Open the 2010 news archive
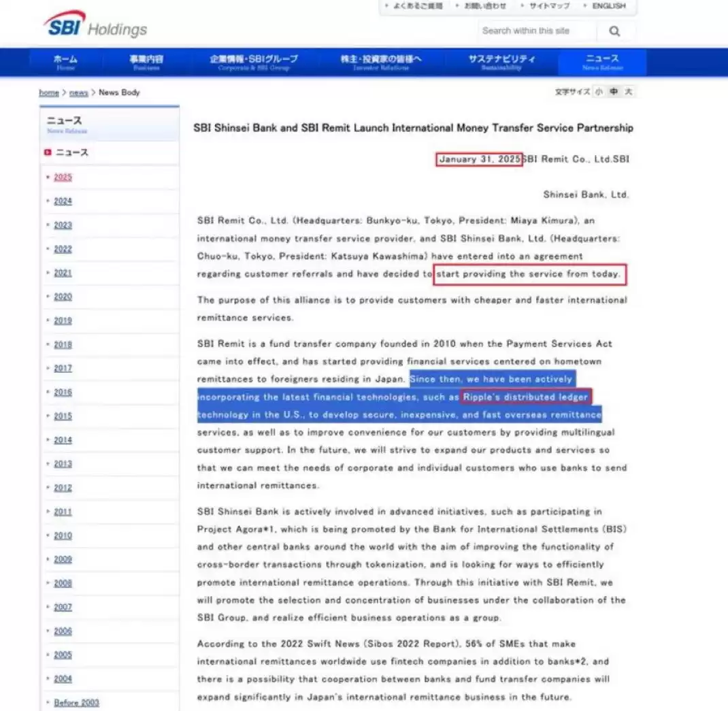Screen dimensions: 728x711 [63, 535]
